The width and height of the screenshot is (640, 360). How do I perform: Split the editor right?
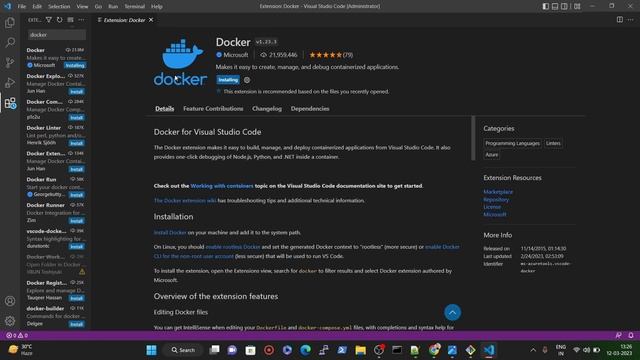(x=620, y=20)
